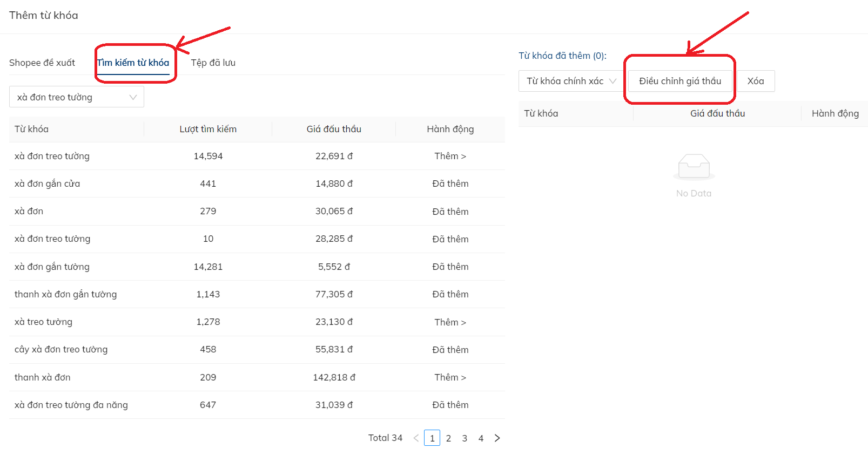This screenshot has width=868, height=455.
Task: Click the 'Lượt tìm kiếm' column header
Action: click(x=208, y=129)
